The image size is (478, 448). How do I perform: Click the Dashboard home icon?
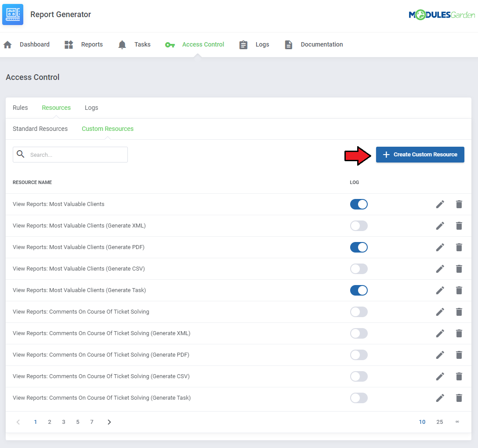tap(7, 45)
